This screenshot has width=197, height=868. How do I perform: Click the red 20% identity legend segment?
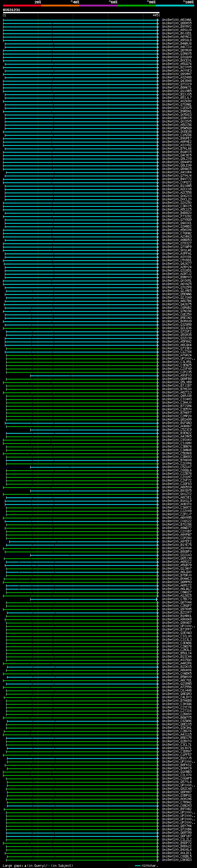coord(22,6)
